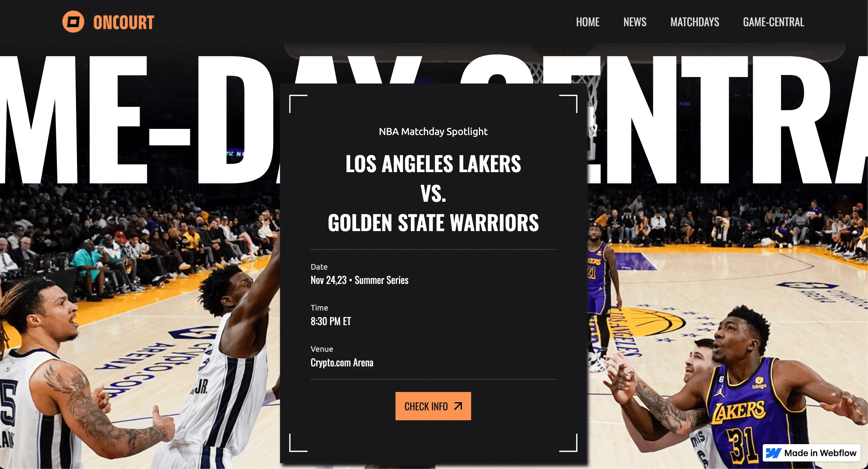Click the orange OnCourt logo icon
868x469 pixels.
[x=73, y=22]
